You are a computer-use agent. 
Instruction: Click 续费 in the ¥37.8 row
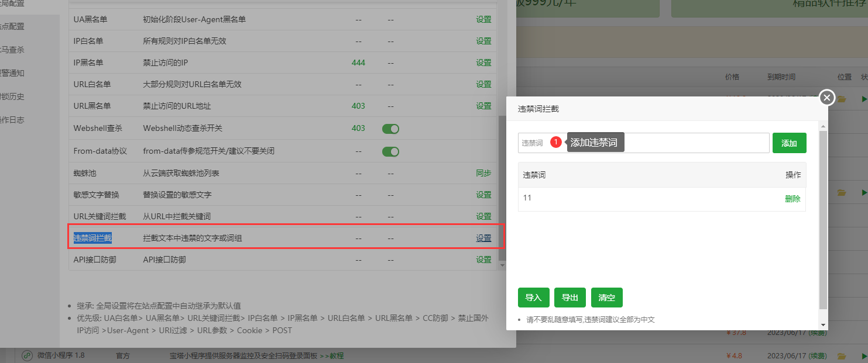tap(818, 333)
